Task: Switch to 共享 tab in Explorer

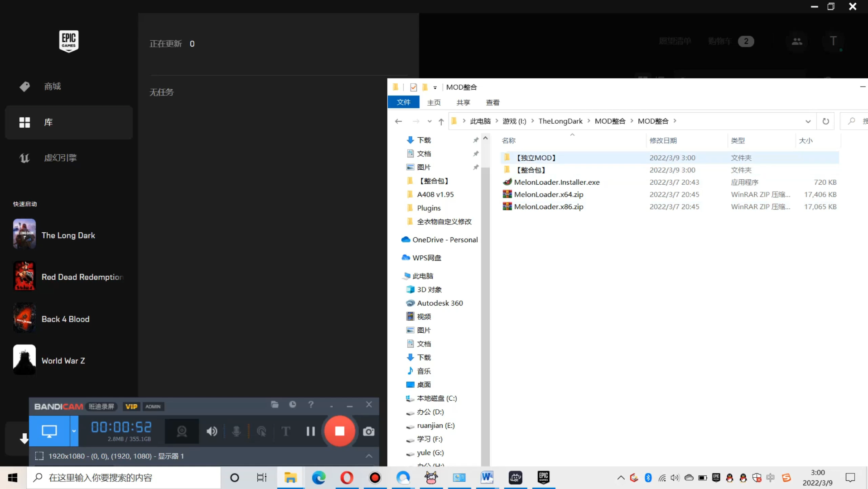Action: pyautogui.click(x=463, y=102)
